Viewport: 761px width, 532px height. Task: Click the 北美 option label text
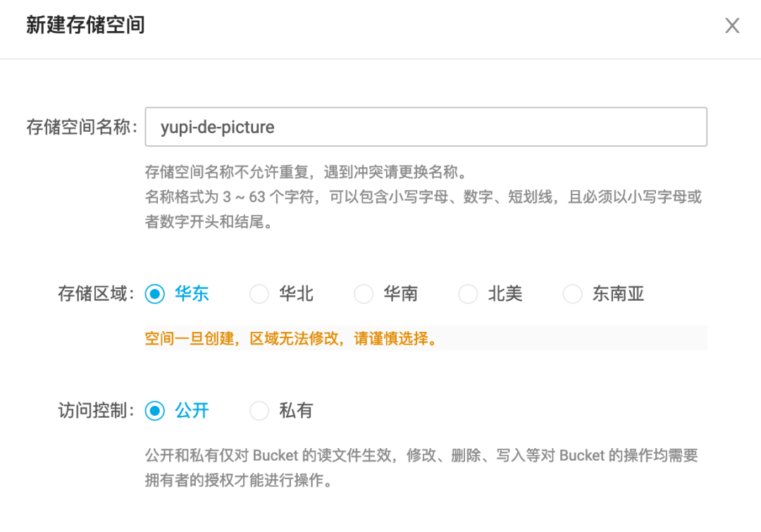[x=505, y=294]
